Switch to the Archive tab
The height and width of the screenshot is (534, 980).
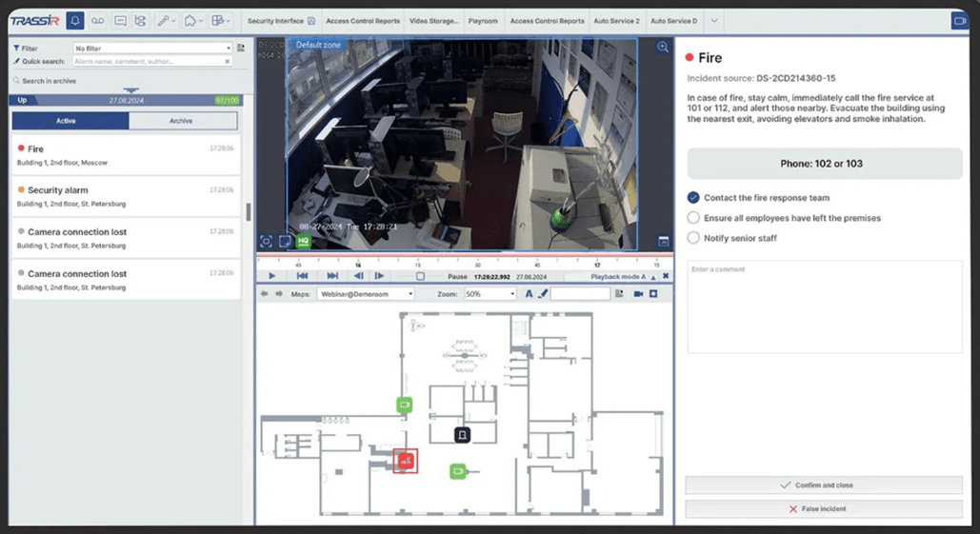pos(182,121)
